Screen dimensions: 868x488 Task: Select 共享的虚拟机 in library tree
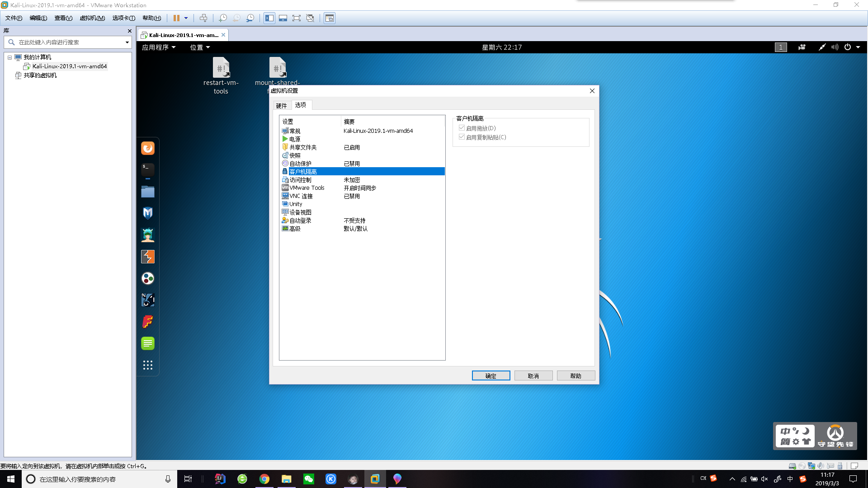[40, 75]
